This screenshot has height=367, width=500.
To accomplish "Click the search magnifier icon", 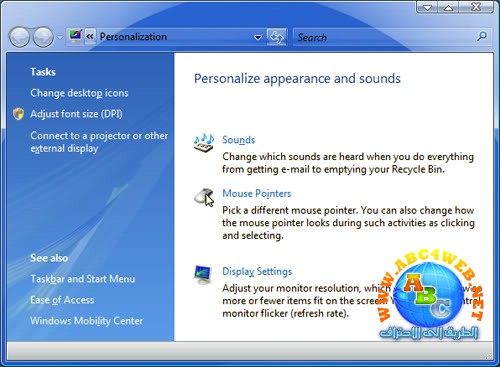I will (x=481, y=36).
